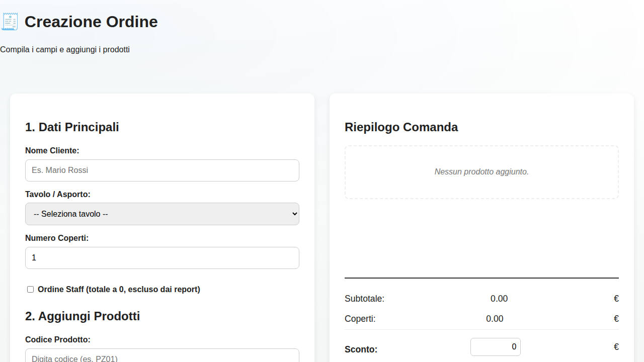This screenshot has width=644, height=362.
Task: Click the '1. Dati Principali' heading
Action: click(x=72, y=127)
